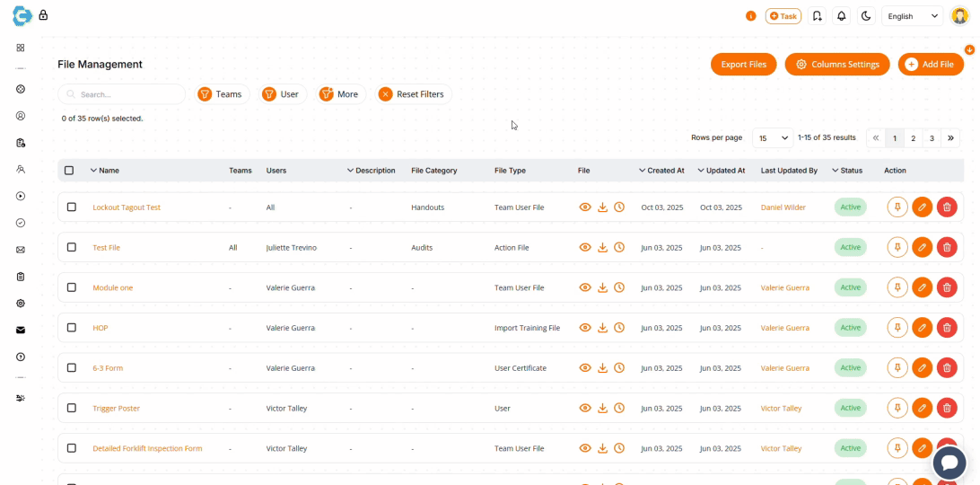
Task: Delete the HOP file entry
Action: point(946,328)
